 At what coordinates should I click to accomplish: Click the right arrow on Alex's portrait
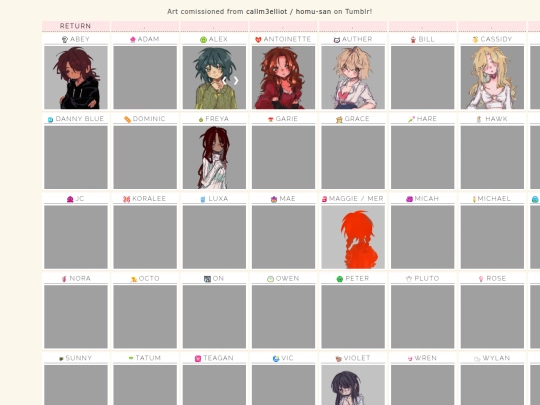point(236,81)
